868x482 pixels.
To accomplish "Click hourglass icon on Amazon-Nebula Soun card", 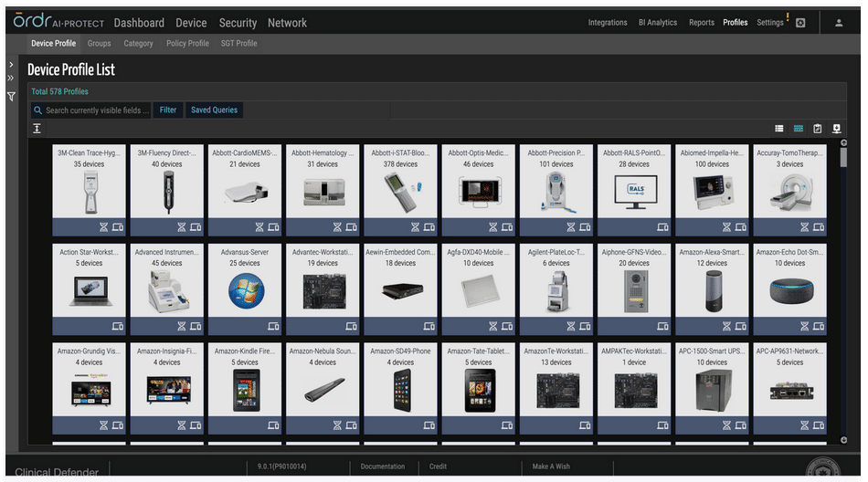I will (x=337, y=425).
